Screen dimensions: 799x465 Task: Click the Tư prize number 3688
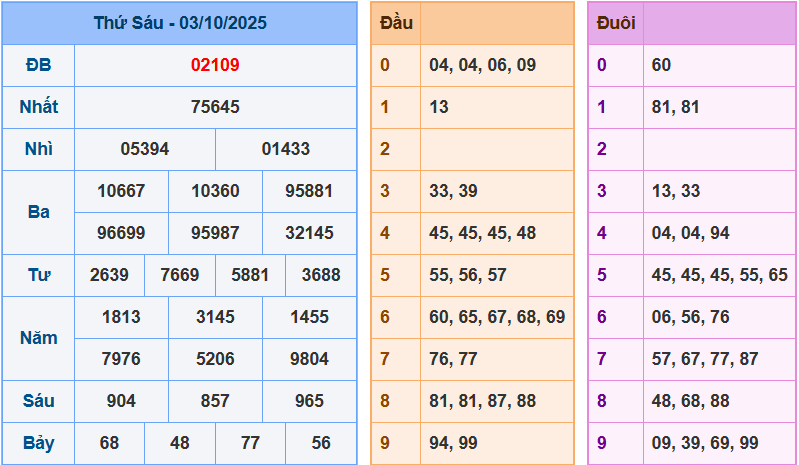click(x=321, y=275)
